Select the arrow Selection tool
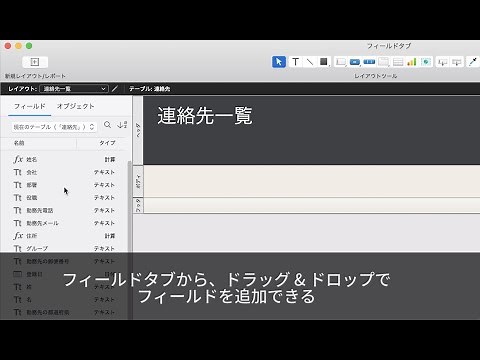This screenshot has width=480, height=360. click(x=279, y=62)
